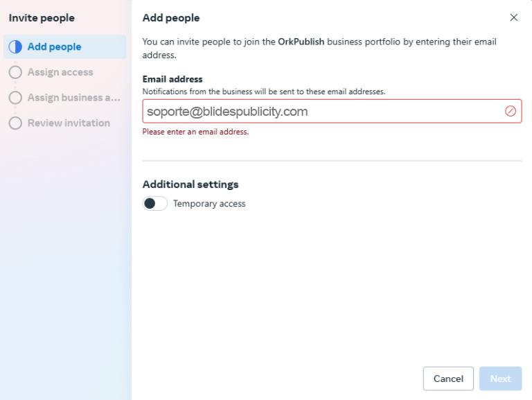Open the Assign business a... step label
The height and width of the screenshot is (400, 532).
[x=74, y=98]
